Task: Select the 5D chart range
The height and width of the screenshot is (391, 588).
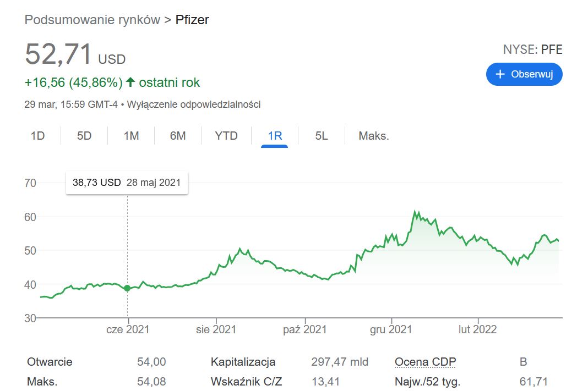Action: [x=84, y=136]
